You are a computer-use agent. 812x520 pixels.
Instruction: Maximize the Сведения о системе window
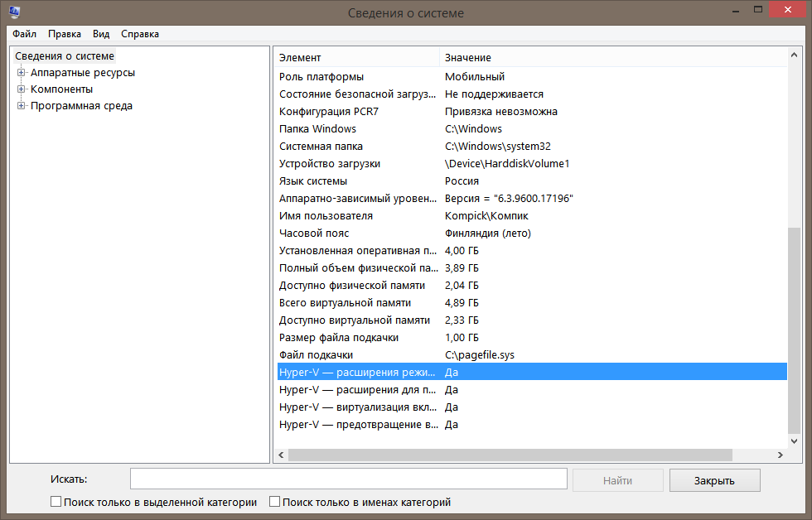tap(758, 10)
